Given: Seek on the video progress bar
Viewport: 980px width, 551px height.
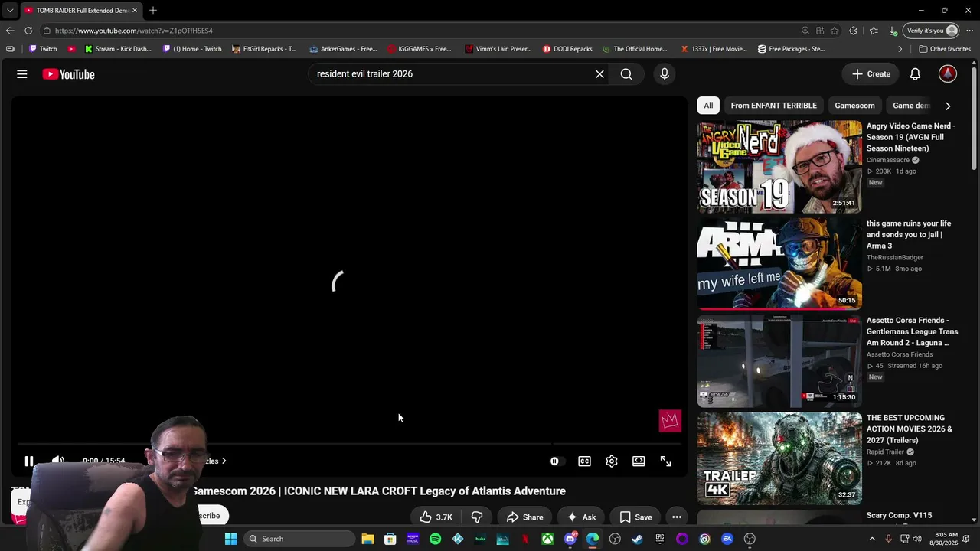Looking at the screenshot, I should [x=348, y=444].
